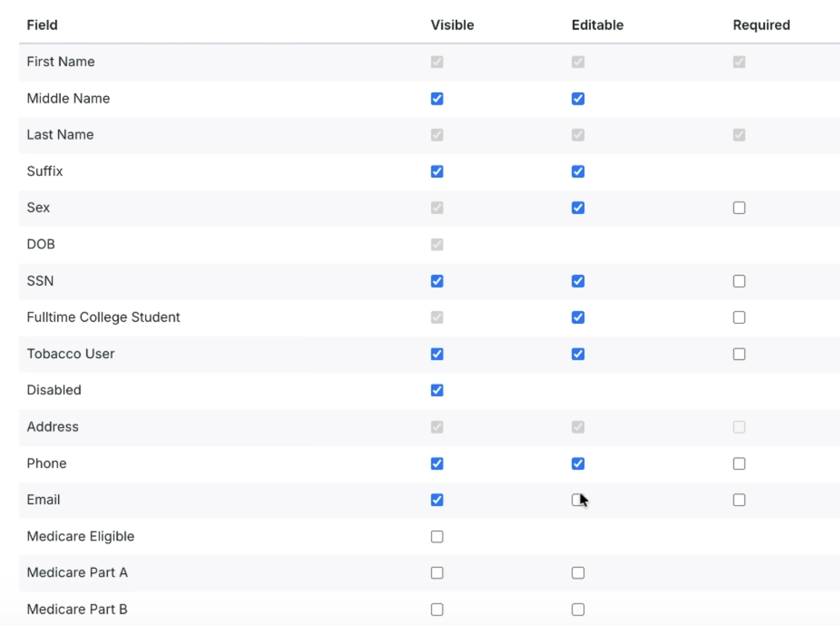Screen dimensions: 840x626
Task: Uncheck Editable for Tobacco User
Action: [578, 354]
